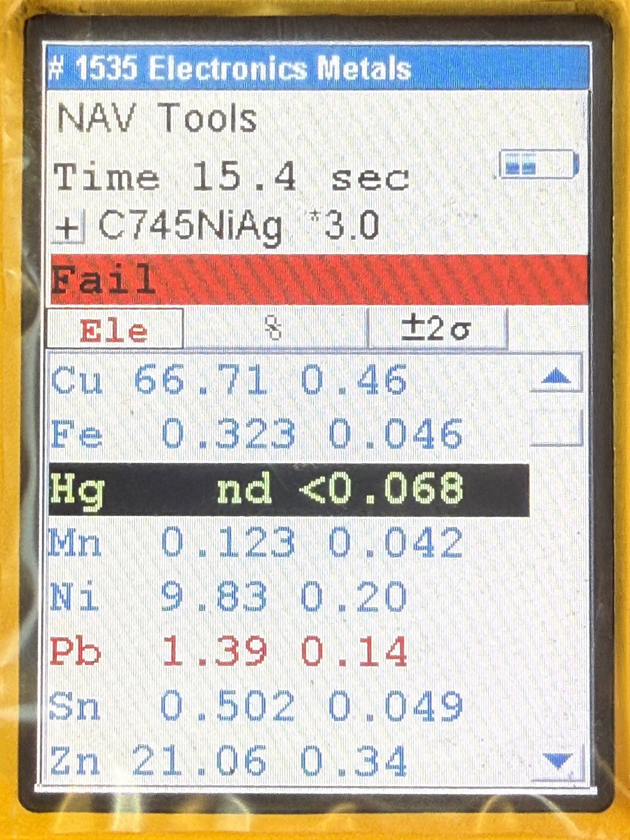630x840 pixels.
Task: Sort by the Ele column header
Action: [x=114, y=329]
